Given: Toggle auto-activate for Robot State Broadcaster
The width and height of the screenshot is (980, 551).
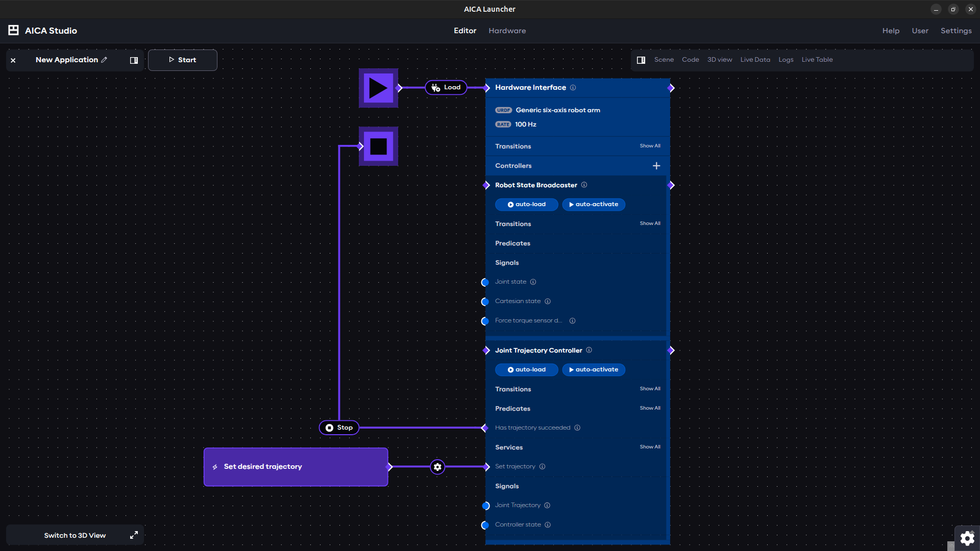Looking at the screenshot, I should [594, 204].
